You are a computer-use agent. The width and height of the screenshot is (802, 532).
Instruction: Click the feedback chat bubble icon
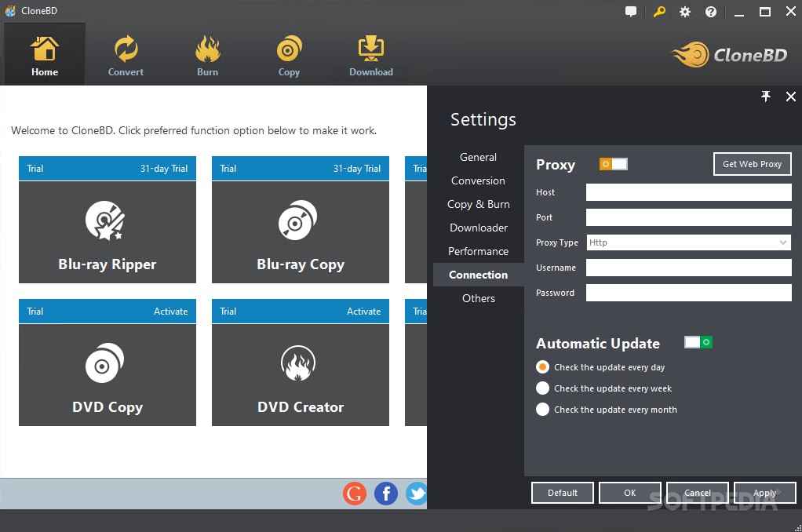tap(631, 11)
